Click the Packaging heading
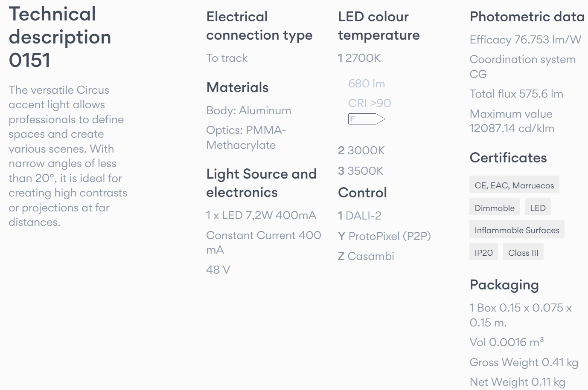 pos(504,285)
